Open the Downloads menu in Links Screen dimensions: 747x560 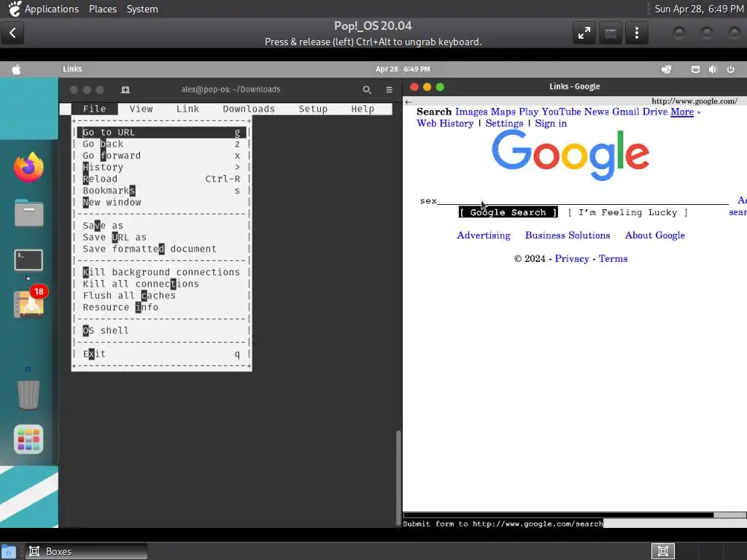(x=249, y=109)
